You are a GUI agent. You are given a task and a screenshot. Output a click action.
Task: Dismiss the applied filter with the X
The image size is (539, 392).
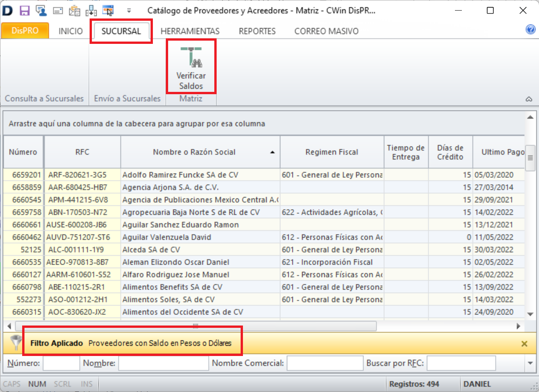[x=524, y=344]
